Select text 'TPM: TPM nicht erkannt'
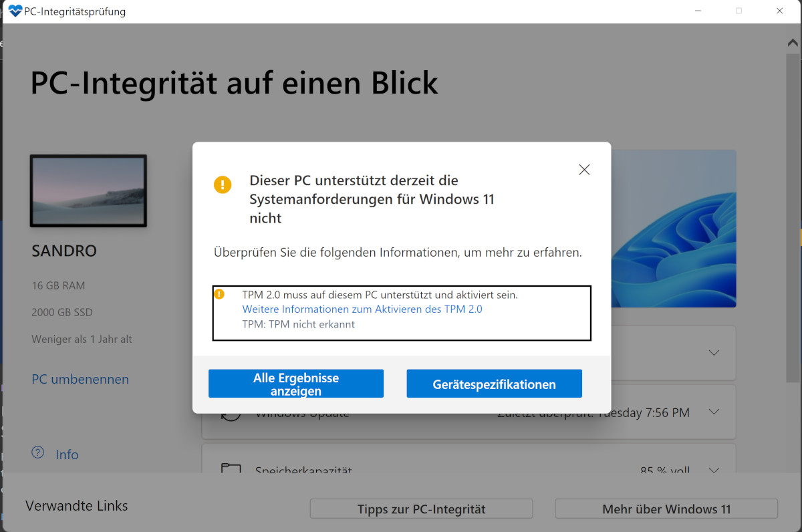Image resolution: width=802 pixels, height=532 pixels. pyautogui.click(x=298, y=324)
